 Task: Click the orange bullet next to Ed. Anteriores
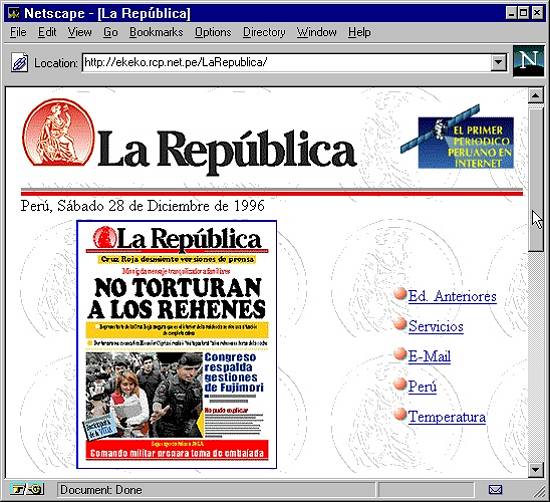click(x=400, y=294)
